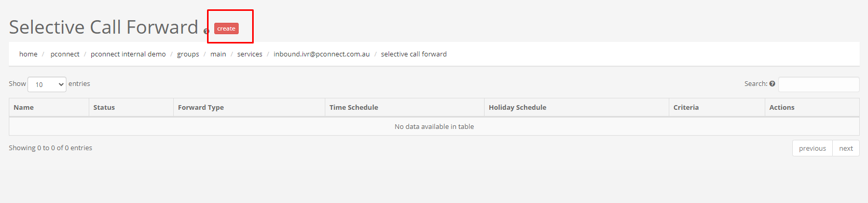Go to the home breadcrumb
Viewport: 868px width, 203px height.
tap(28, 54)
